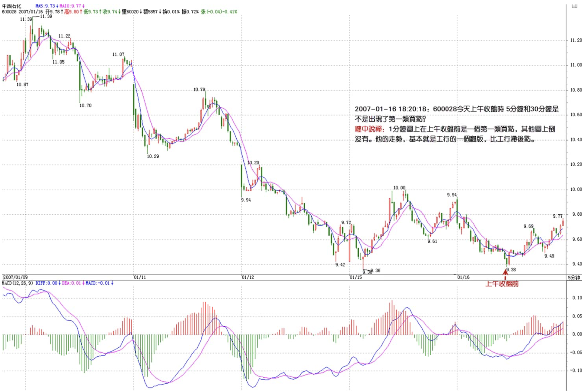Click the window icon in top-right corner
Viewport: 585px width, 392px height.
click(574, 6)
